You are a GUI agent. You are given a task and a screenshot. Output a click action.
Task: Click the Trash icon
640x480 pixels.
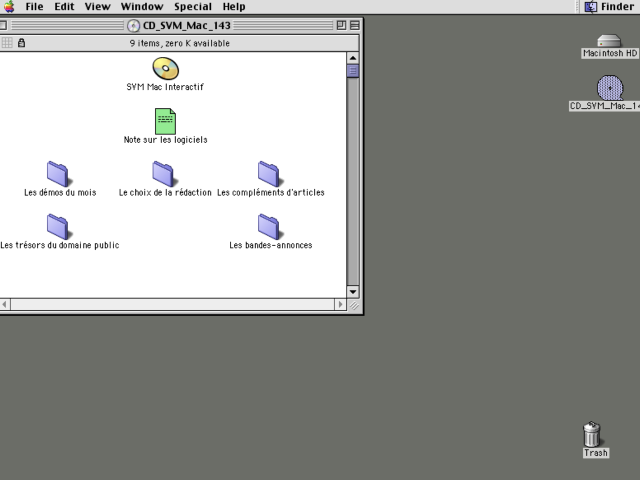pyautogui.click(x=592, y=434)
